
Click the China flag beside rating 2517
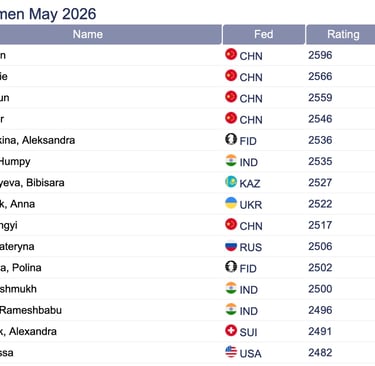231,224
